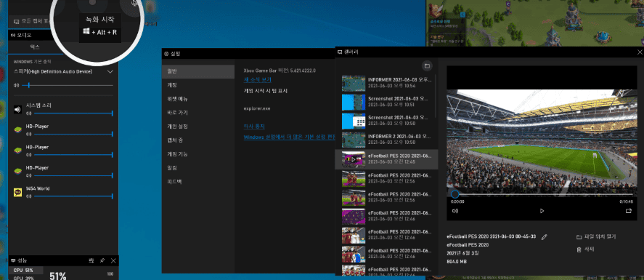The height and width of the screenshot is (280, 644).
Task: Close the 성능 performance widget
Action: pos(114,260)
